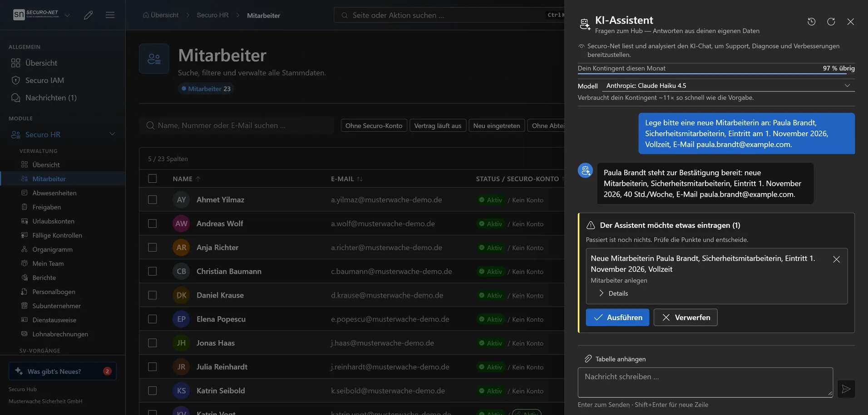Click the Urlaubskonten icon in sidebar

(25, 221)
